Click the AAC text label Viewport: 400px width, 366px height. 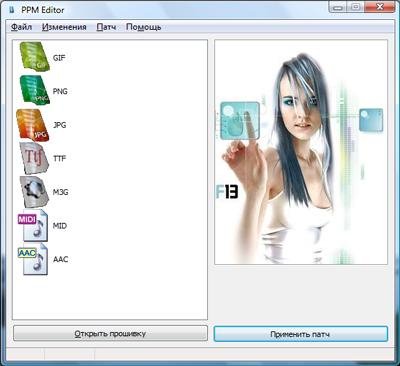click(x=60, y=259)
